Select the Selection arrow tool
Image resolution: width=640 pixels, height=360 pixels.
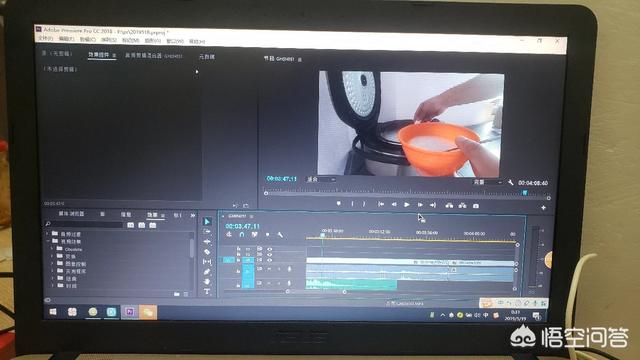point(207,222)
